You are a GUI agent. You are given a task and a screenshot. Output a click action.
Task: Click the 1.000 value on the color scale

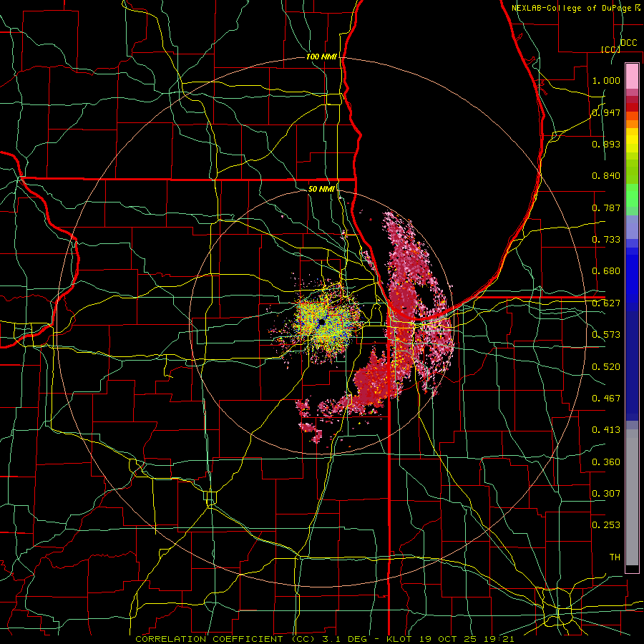[606, 80]
